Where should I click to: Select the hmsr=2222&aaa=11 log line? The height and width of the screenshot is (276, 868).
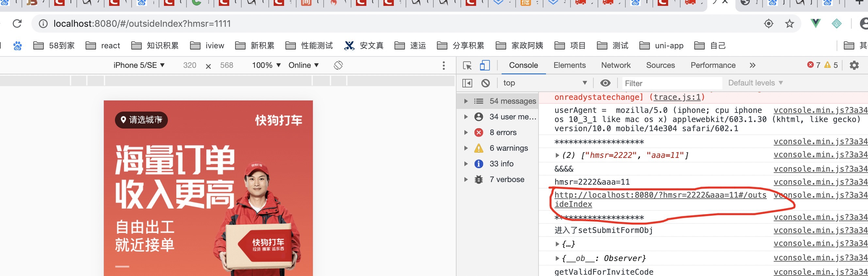[x=592, y=182]
